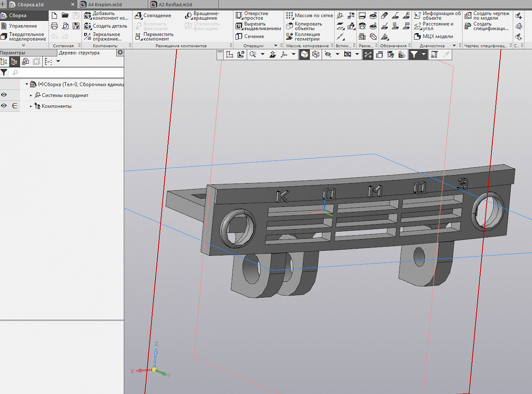Click Зеркальное отражение command
The width and height of the screenshot is (532, 394).
pyautogui.click(x=102, y=37)
